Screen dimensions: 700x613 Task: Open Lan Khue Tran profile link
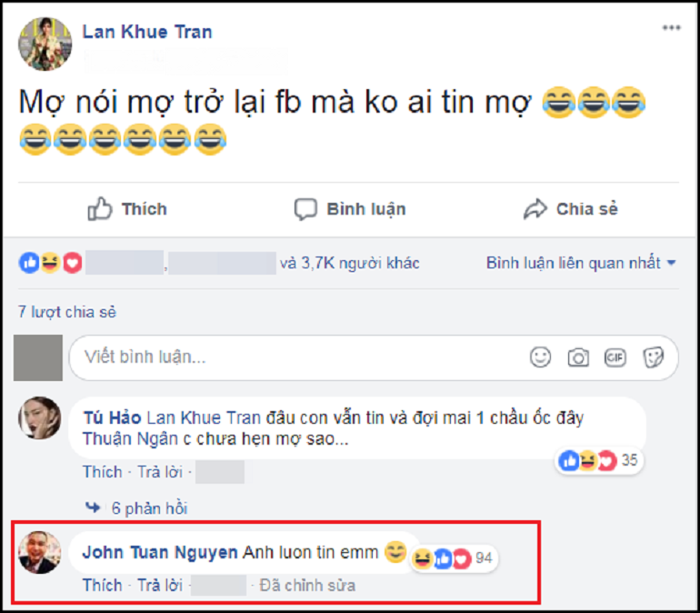point(147,31)
